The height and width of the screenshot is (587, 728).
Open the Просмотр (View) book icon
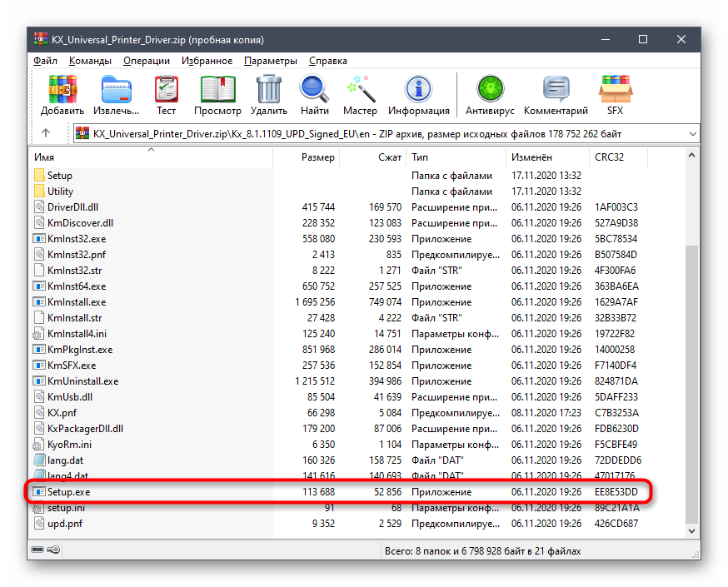click(217, 89)
